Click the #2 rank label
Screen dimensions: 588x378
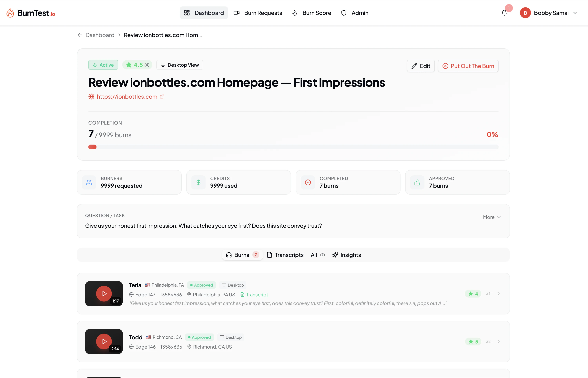(x=488, y=342)
